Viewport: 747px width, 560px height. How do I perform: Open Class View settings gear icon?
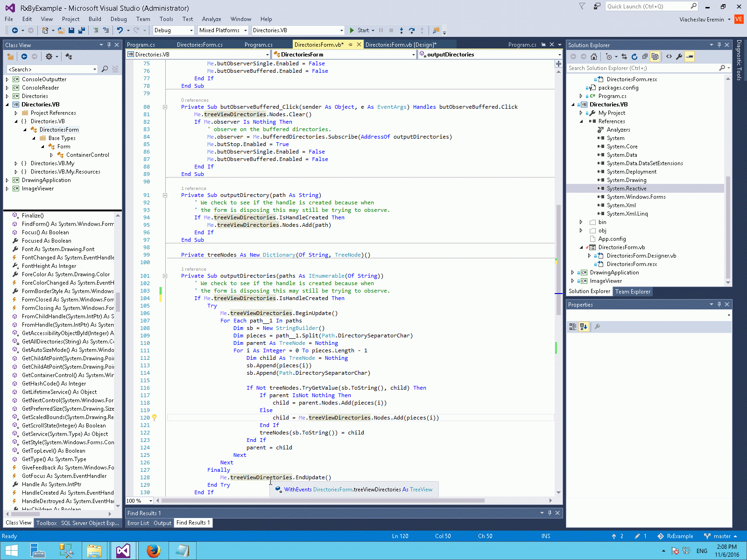(49, 56)
